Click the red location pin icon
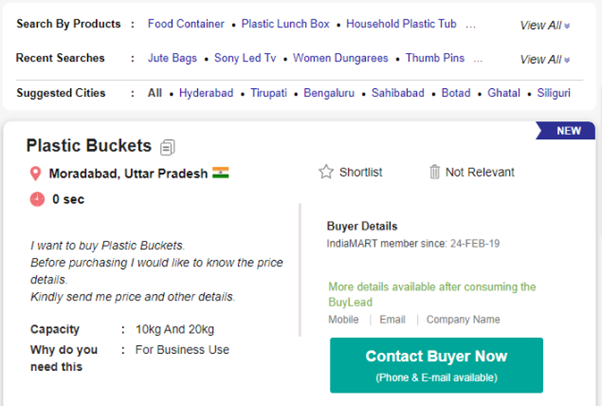This screenshot has height=406, width=602. tap(37, 174)
